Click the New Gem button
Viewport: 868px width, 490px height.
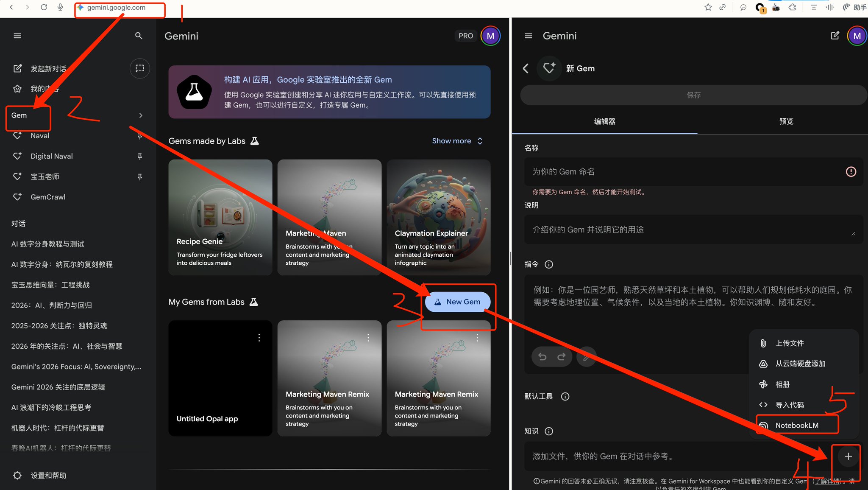[457, 302]
